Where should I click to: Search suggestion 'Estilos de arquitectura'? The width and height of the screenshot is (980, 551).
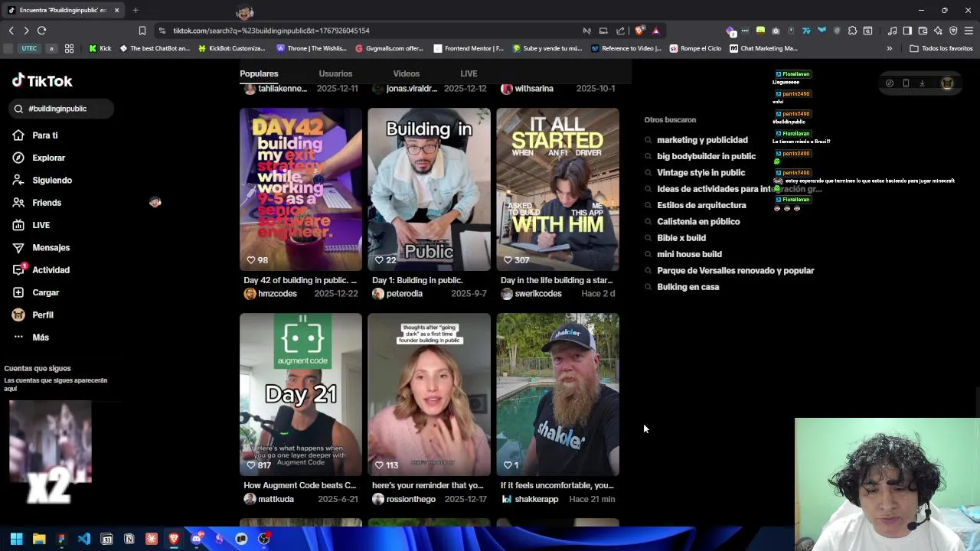701,205
